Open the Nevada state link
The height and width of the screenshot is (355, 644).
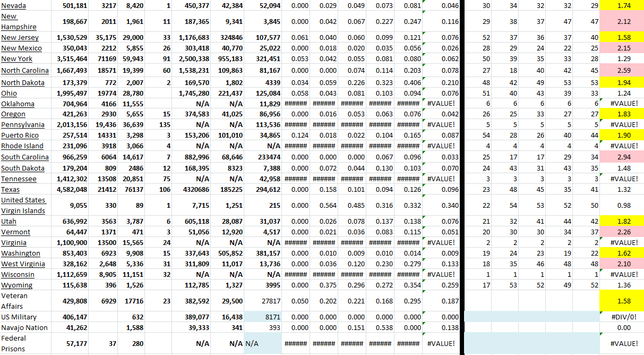[x=13, y=6]
